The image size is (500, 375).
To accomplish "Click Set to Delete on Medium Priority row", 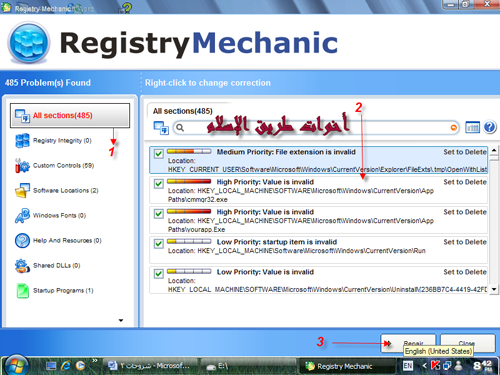I will click(x=465, y=152).
